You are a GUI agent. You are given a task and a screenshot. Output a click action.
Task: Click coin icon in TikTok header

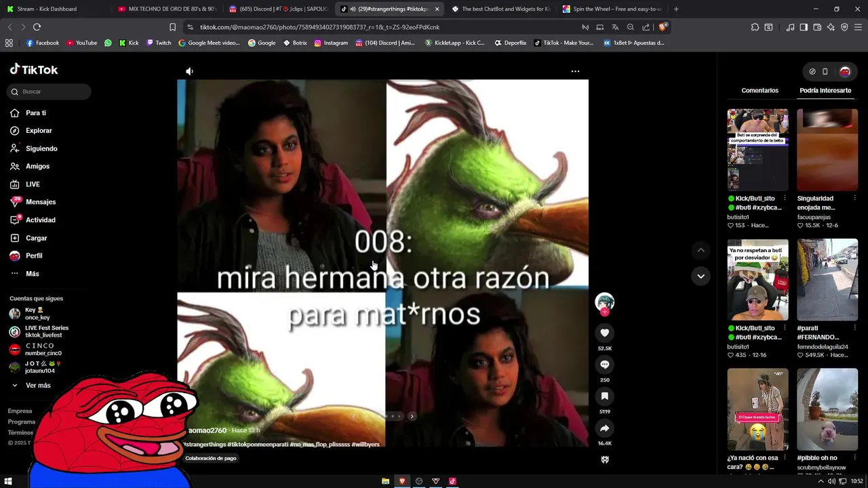click(812, 71)
